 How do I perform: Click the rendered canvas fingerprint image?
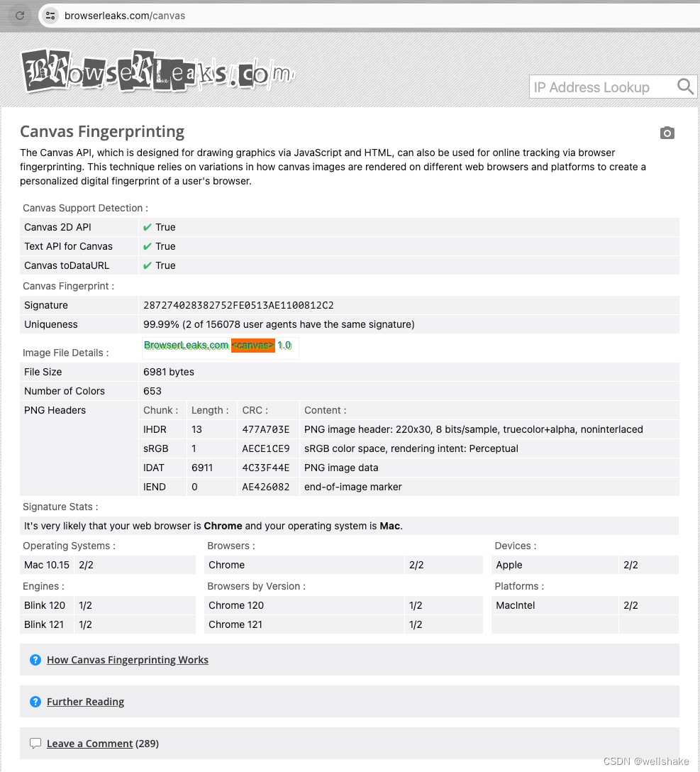pyautogui.click(x=220, y=348)
